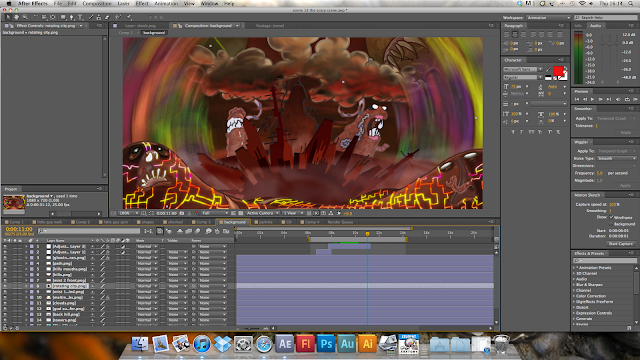The height and width of the screenshot is (360, 640).
Task: Select the Eraser tool
Action: coord(107,17)
